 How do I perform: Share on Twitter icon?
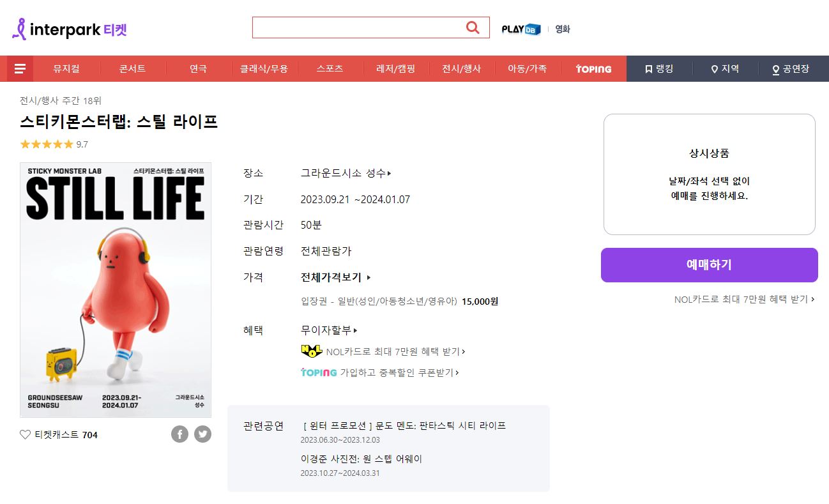tap(202, 434)
